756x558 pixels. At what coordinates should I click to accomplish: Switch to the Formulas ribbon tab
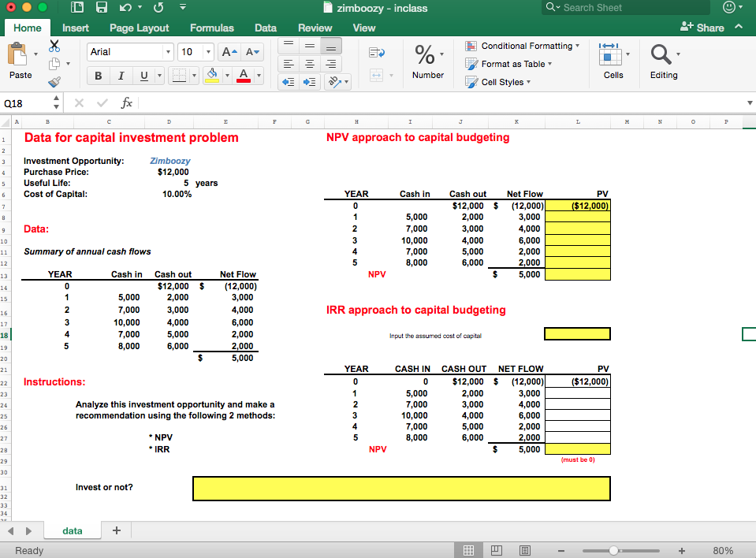click(x=211, y=28)
